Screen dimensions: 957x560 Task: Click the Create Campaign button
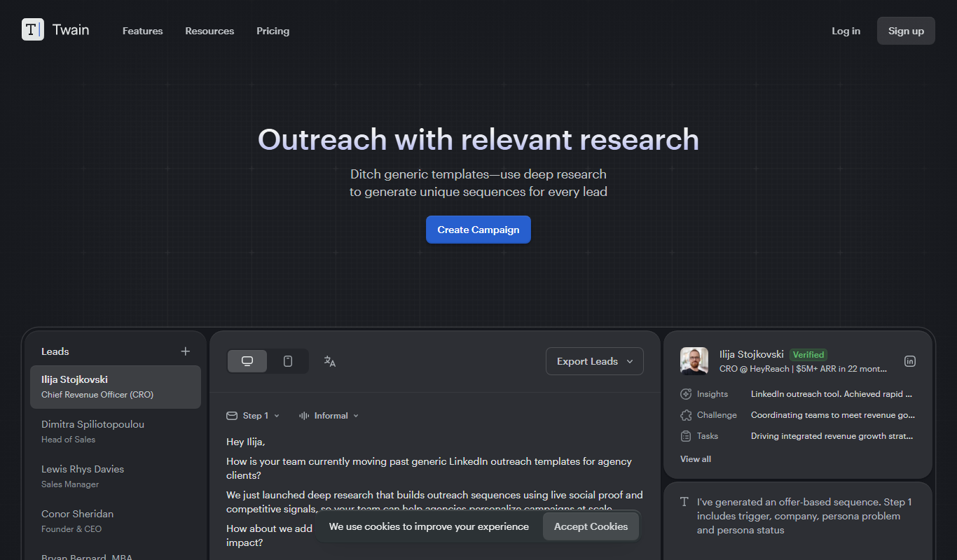[x=478, y=230]
